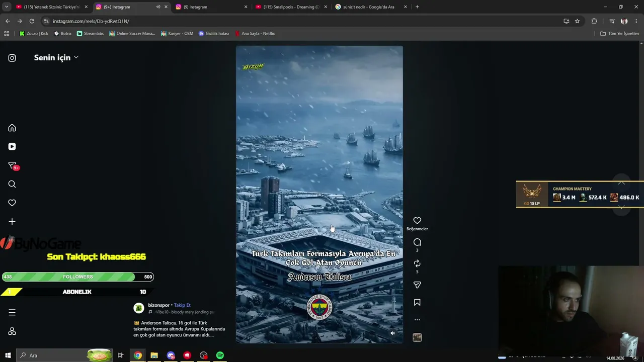Expand the Anderson Talisca caption text

pos(179,329)
